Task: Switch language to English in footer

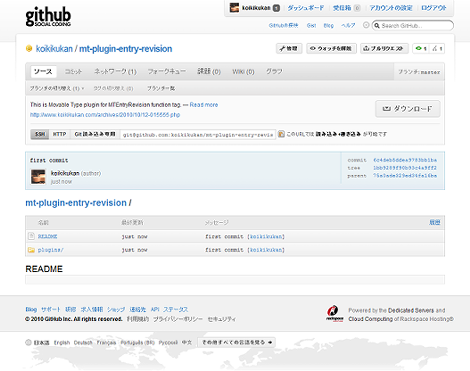Action: pyautogui.click(x=62, y=343)
